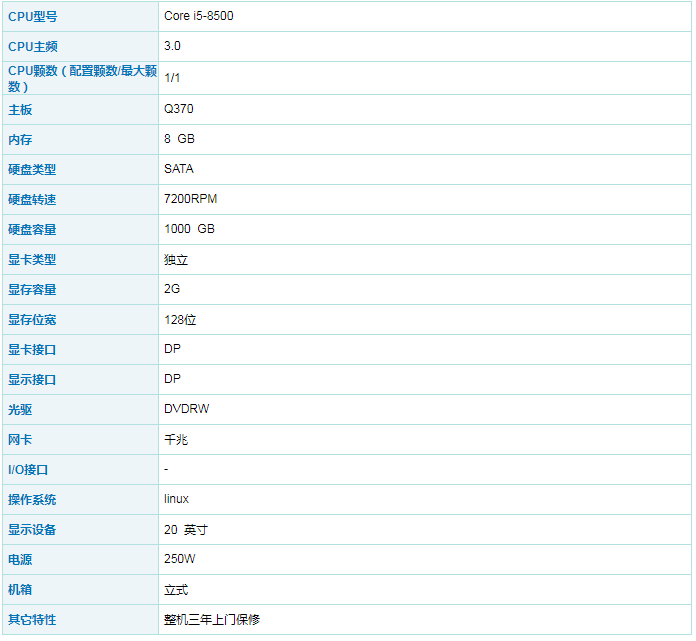
Task: Select the '千兆' network card value
Action: (x=176, y=439)
